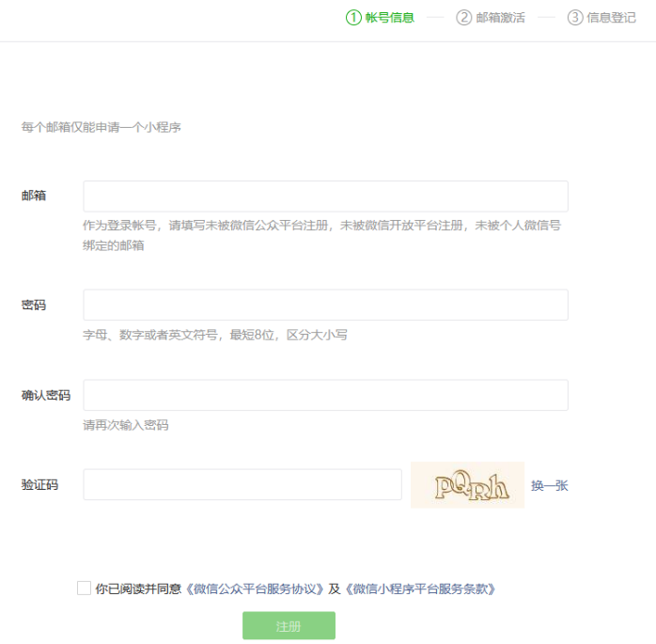
Task: Click the 邮箱 field label
Action: [x=34, y=196]
